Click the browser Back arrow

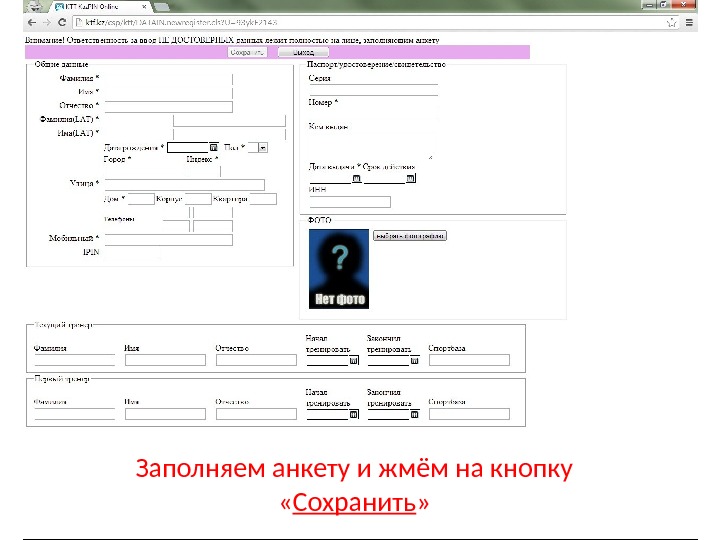[32, 22]
